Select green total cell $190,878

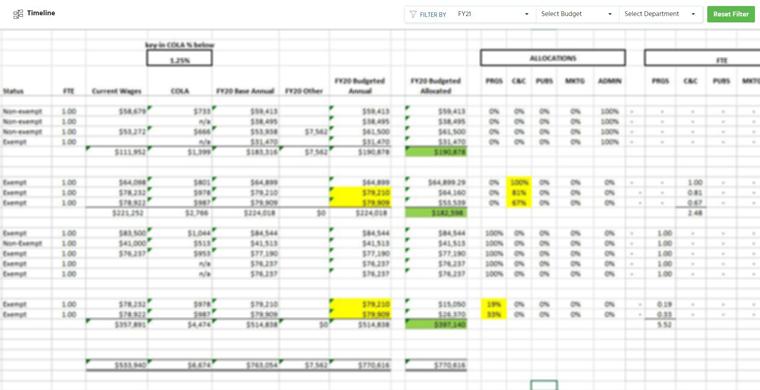(436, 152)
